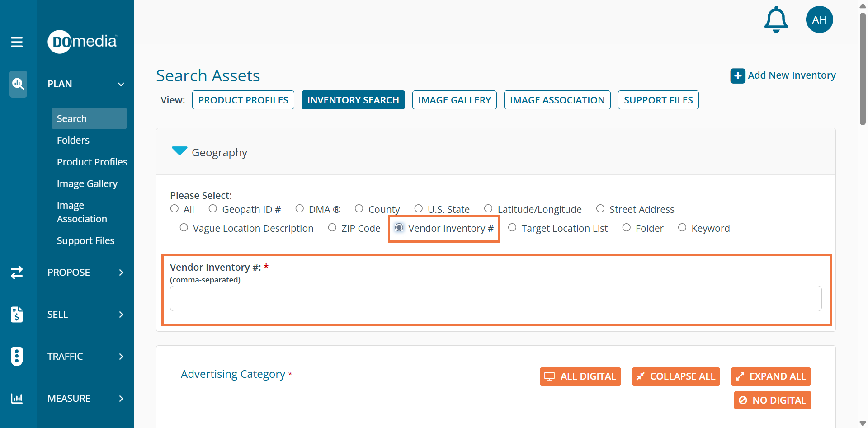Switch to Image Gallery view tab
This screenshot has height=428, width=868.
click(x=454, y=100)
